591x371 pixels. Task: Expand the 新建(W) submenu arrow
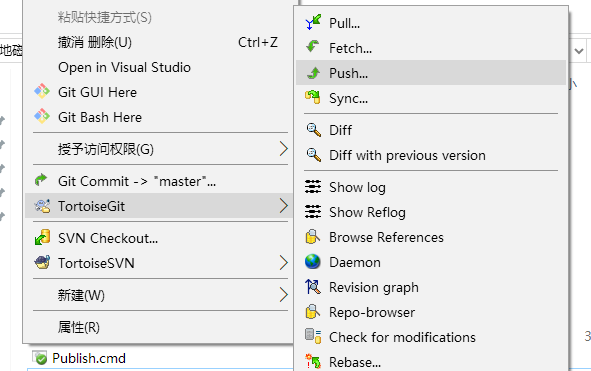[x=283, y=294]
